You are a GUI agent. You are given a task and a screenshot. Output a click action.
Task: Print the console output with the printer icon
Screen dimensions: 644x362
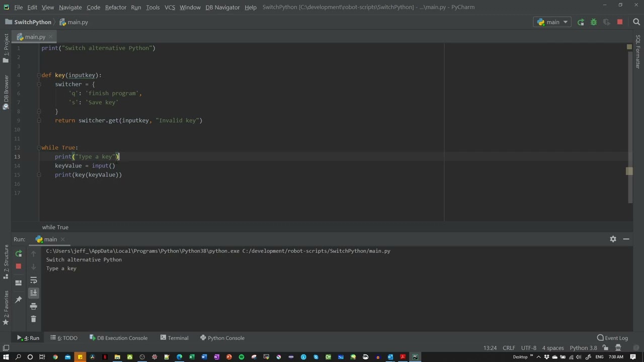tap(34, 306)
